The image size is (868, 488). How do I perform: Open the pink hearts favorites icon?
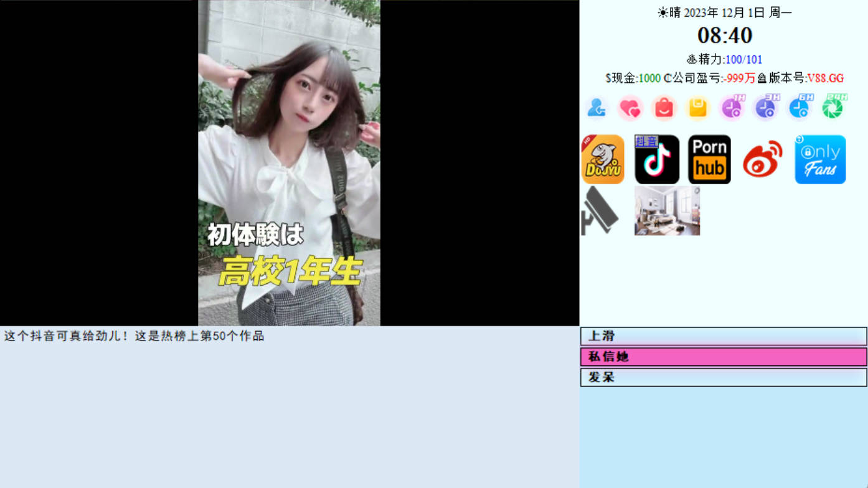coord(630,107)
